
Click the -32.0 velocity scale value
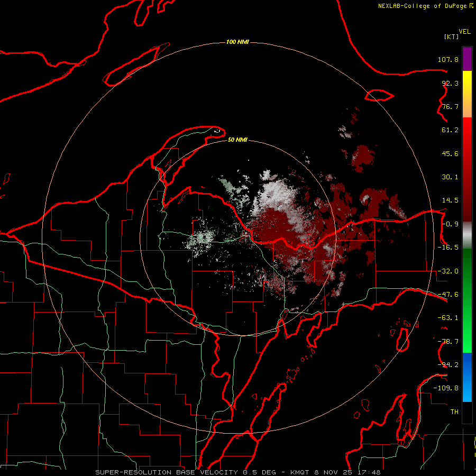[x=448, y=271]
